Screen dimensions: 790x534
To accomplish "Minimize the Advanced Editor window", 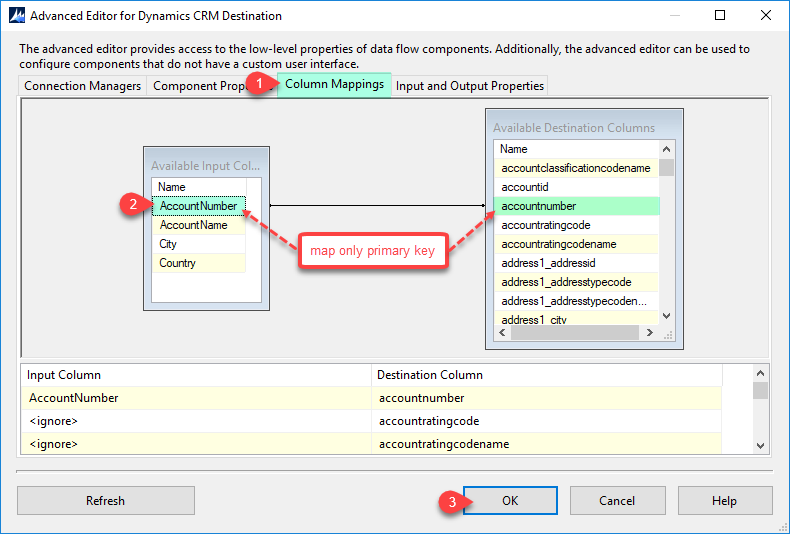I will coord(675,16).
